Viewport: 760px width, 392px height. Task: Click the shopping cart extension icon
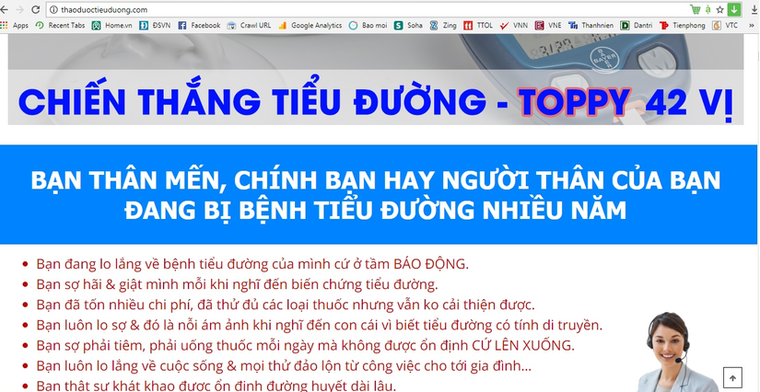point(695,9)
